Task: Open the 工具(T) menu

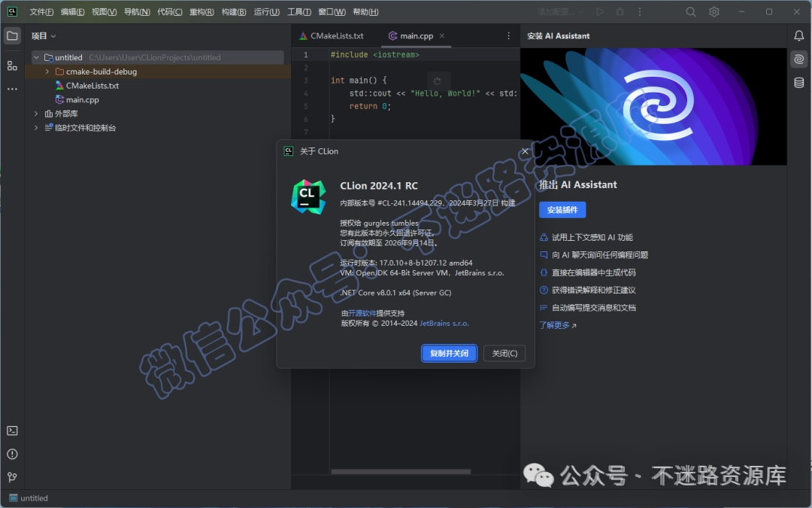Action: 298,12
